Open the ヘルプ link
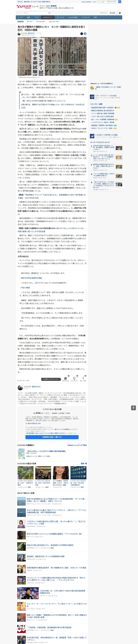The height and width of the screenshot is (644, 138). (x=94, y=2)
